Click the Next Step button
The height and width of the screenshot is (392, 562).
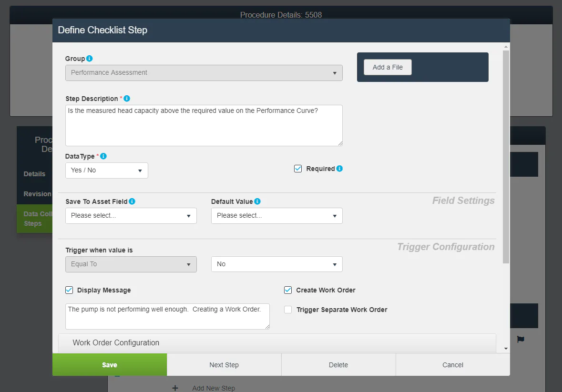(x=224, y=365)
